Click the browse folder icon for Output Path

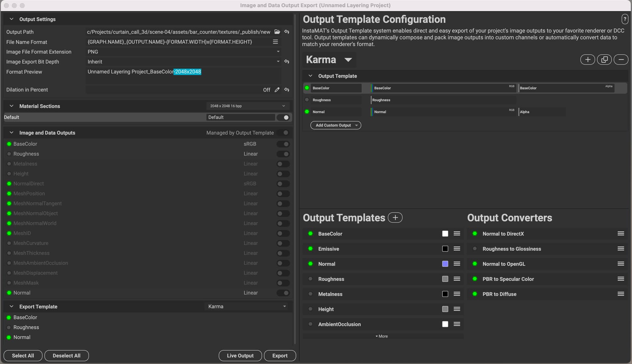click(277, 32)
